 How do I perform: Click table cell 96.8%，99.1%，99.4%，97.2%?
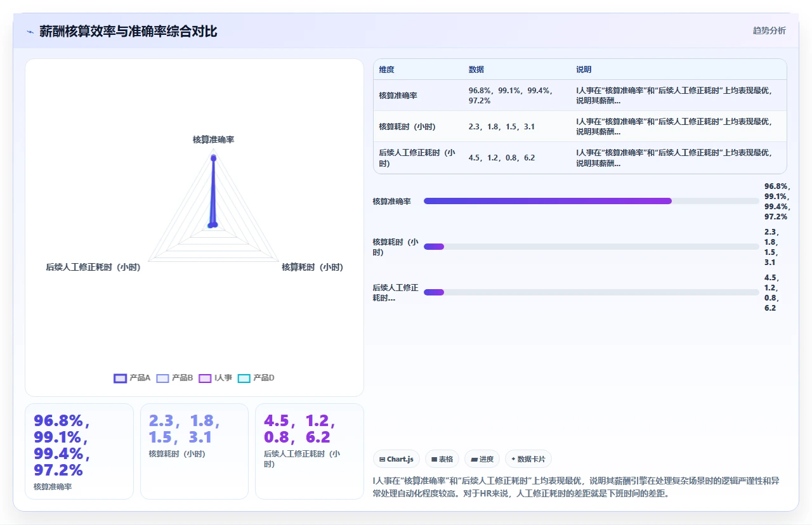511,96
